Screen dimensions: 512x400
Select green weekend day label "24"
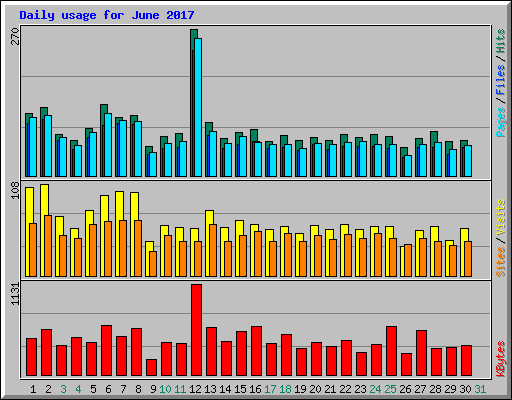(375, 389)
